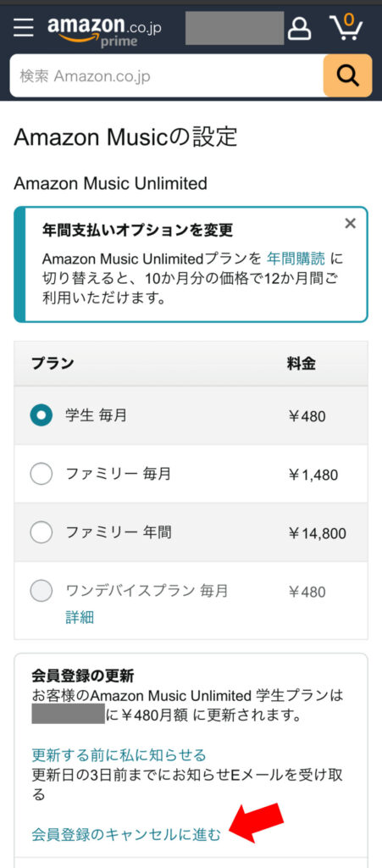Screen dimensions: 382x868
Task: Tap the orange search magnifier button
Action: coord(348,75)
